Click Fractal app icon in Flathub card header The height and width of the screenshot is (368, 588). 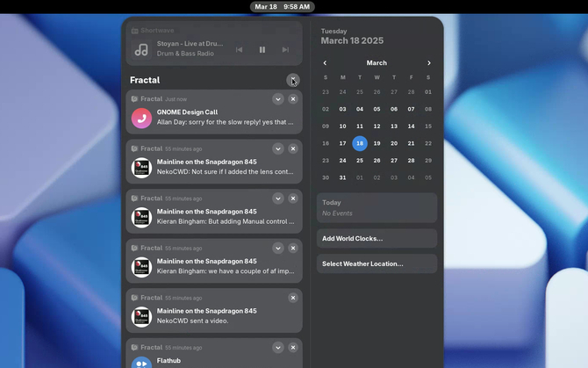(134, 348)
